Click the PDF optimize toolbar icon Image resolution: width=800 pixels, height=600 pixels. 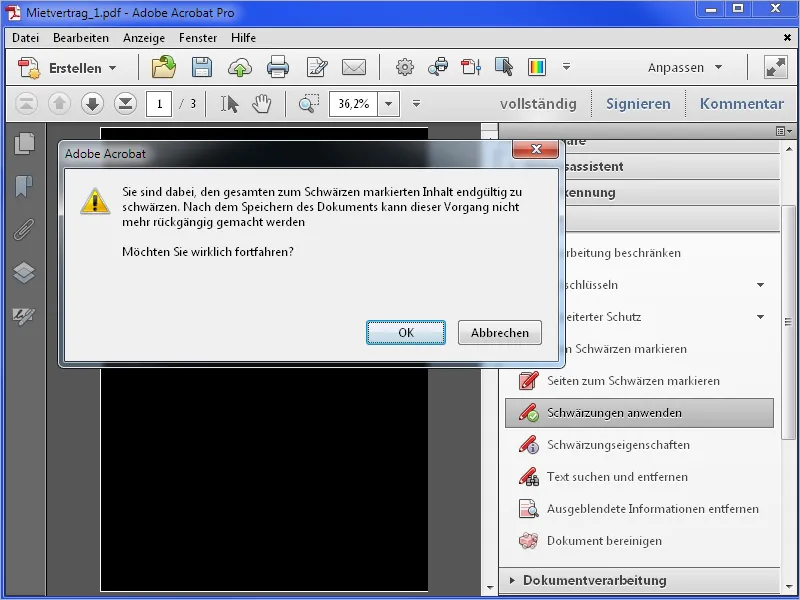click(x=471, y=67)
